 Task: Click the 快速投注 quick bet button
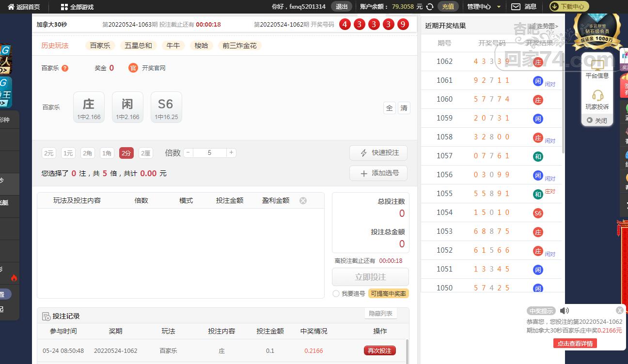tap(378, 153)
